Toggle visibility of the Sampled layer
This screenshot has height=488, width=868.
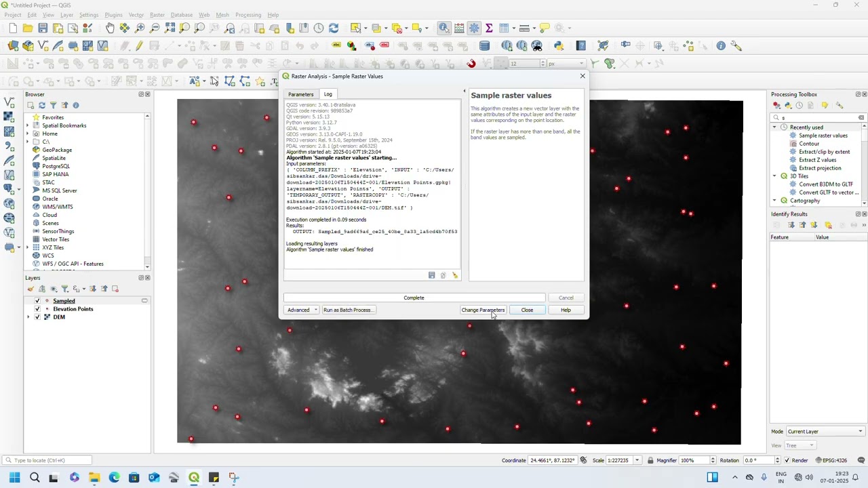coord(37,301)
